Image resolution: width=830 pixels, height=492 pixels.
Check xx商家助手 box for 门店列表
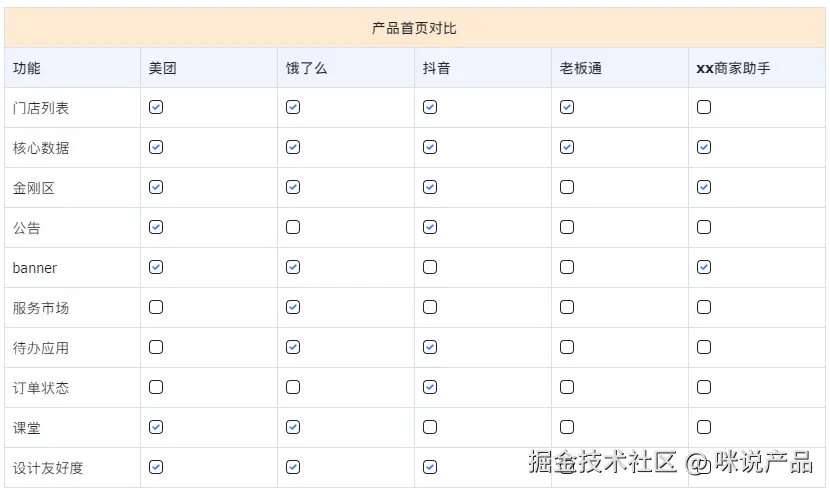coord(704,107)
